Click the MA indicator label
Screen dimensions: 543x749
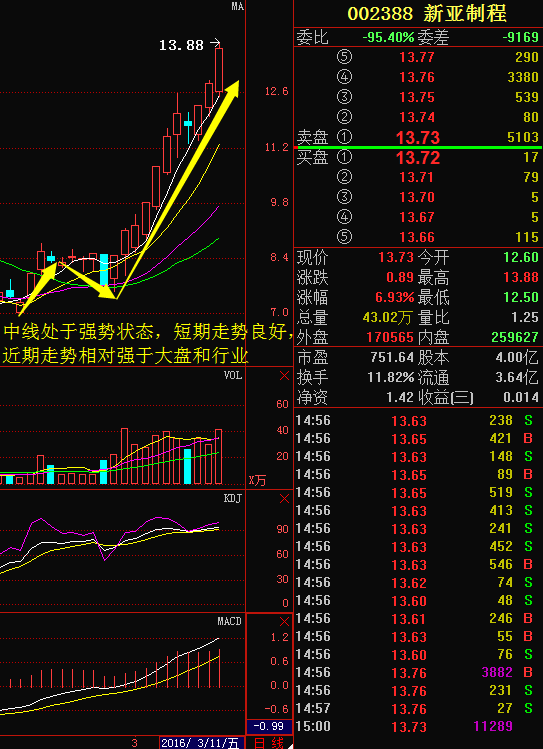click(x=237, y=6)
